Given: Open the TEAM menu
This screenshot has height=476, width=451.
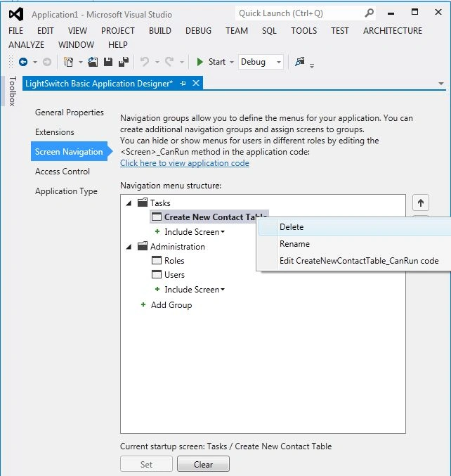Looking at the screenshot, I should (x=237, y=31).
